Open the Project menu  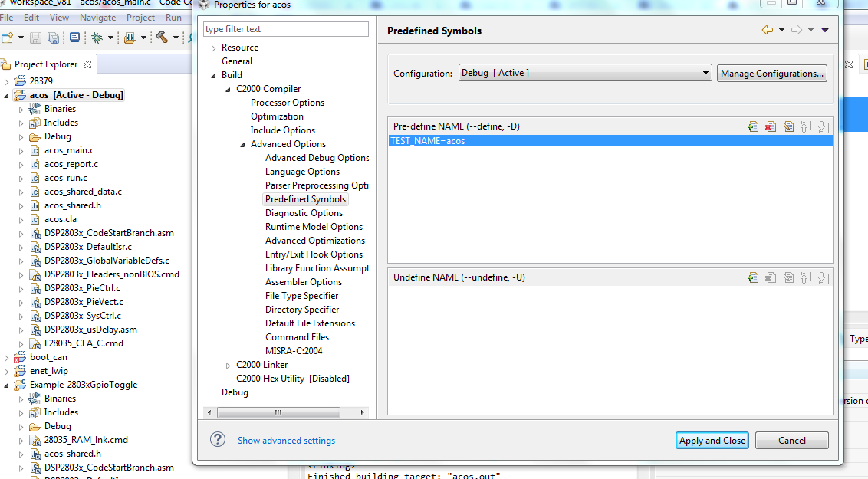point(140,18)
